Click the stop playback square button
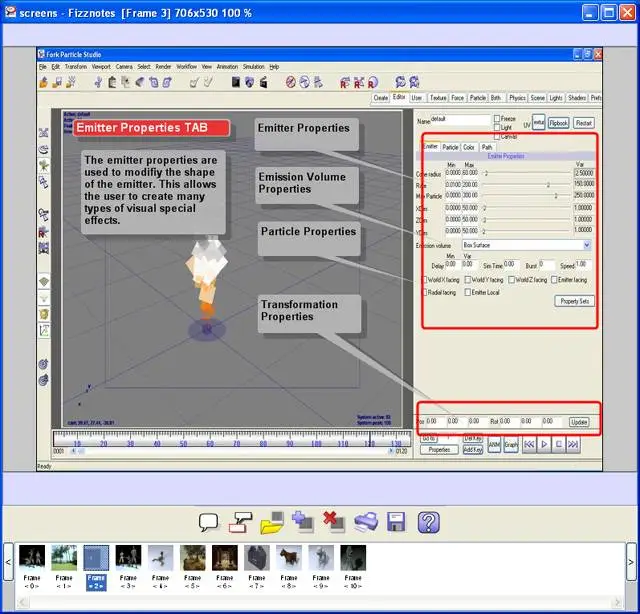The width and height of the screenshot is (640, 614). [x=559, y=444]
